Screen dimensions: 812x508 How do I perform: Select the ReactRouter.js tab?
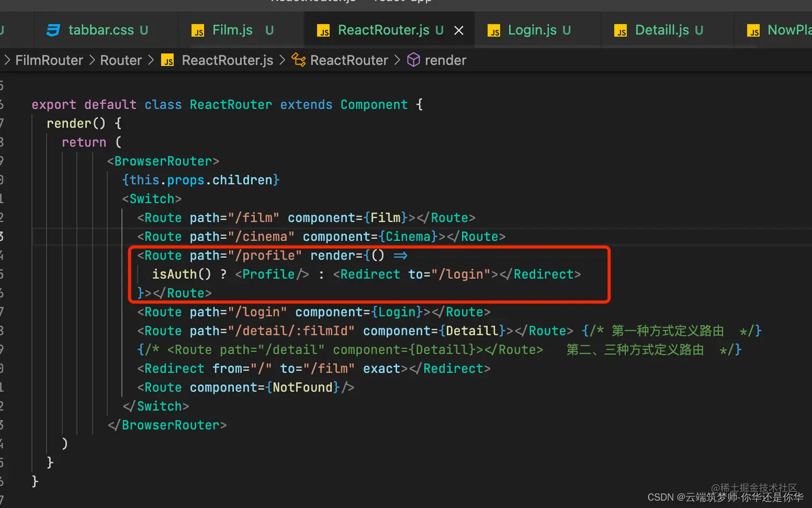383,30
